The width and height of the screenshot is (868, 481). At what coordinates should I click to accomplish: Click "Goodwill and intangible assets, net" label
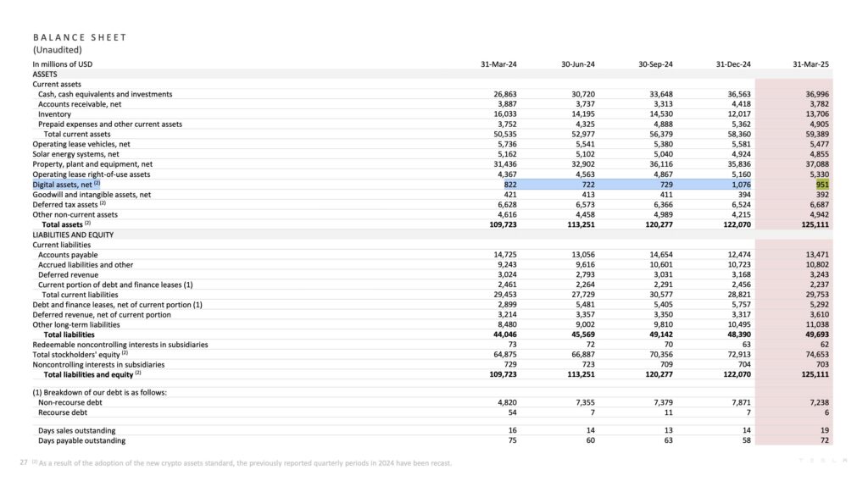92,195
